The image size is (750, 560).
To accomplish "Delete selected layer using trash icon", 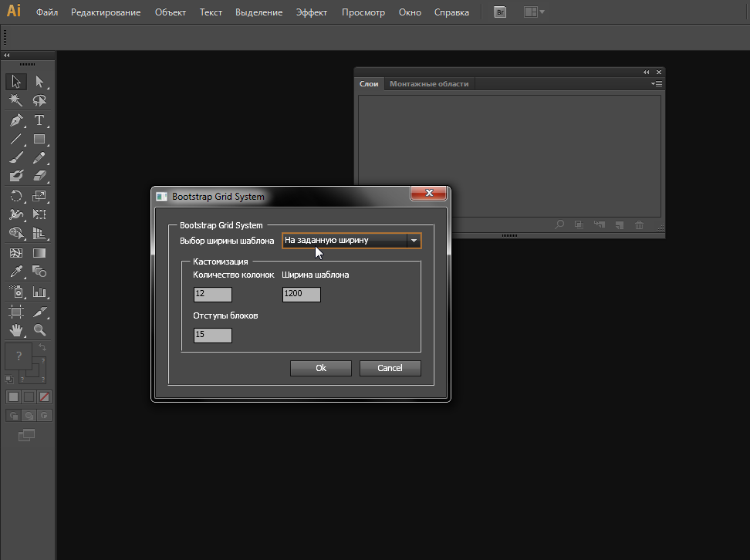I will pyautogui.click(x=639, y=224).
